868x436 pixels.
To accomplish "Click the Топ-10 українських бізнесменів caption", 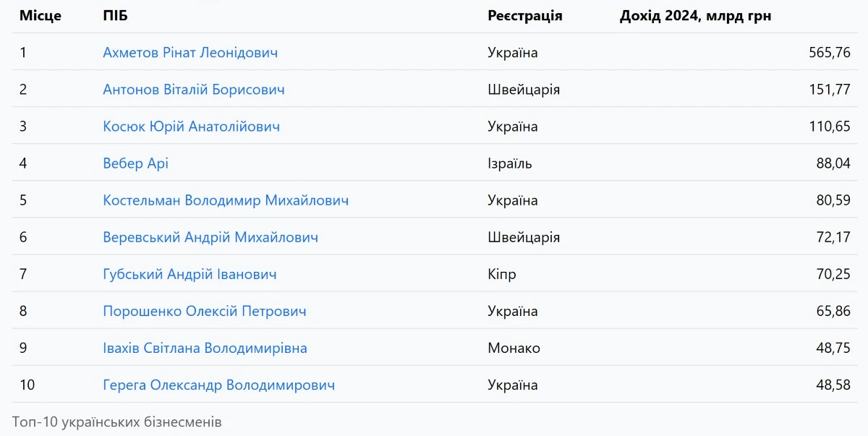I will pyautogui.click(x=117, y=422).
